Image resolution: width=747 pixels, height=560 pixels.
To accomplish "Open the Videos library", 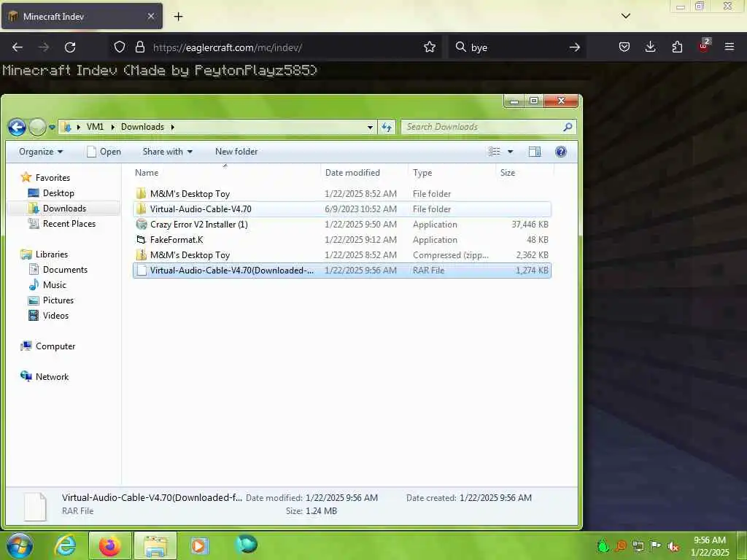I will click(49, 315).
